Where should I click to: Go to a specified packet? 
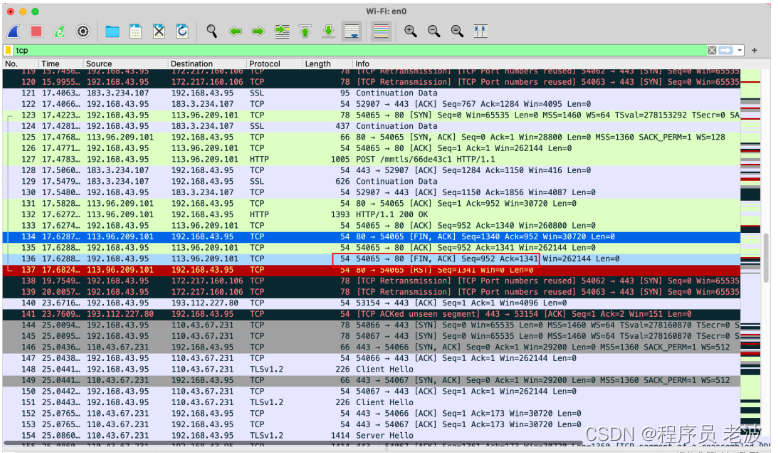tap(282, 32)
